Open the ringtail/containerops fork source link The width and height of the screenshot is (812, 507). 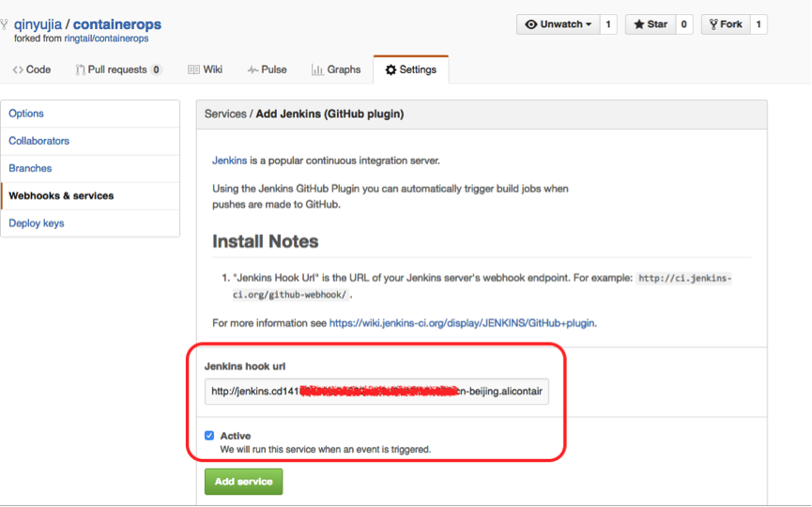tap(106, 38)
